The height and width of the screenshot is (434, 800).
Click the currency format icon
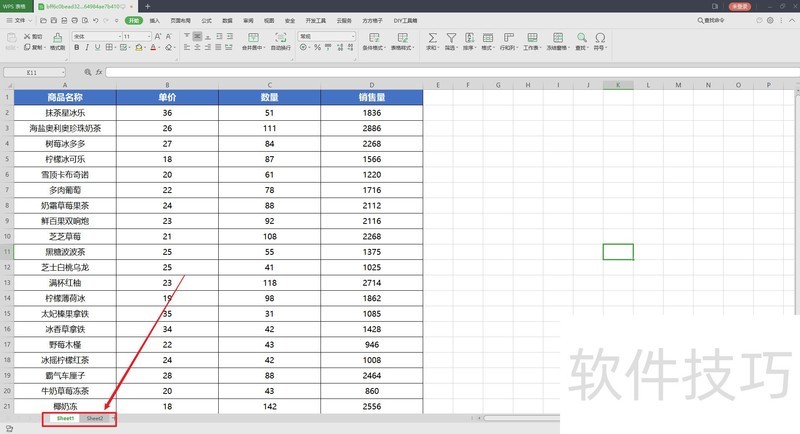pyautogui.click(x=304, y=47)
